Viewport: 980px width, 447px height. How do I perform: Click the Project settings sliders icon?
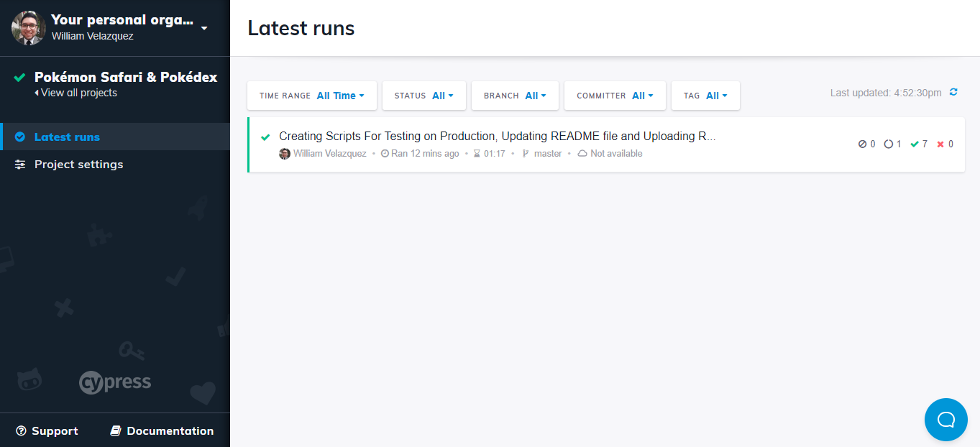(x=20, y=165)
